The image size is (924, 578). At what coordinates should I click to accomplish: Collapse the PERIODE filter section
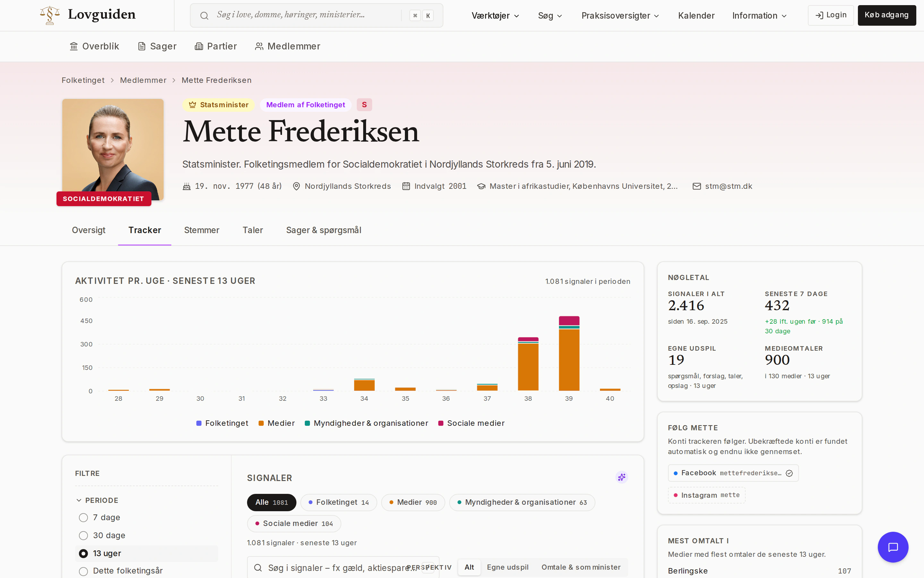tap(97, 500)
